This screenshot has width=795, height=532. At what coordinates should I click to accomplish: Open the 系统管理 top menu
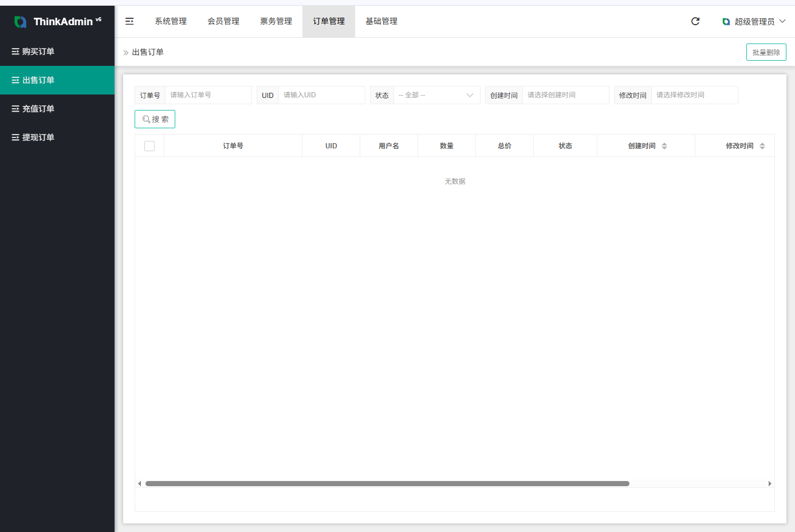[x=171, y=21]
